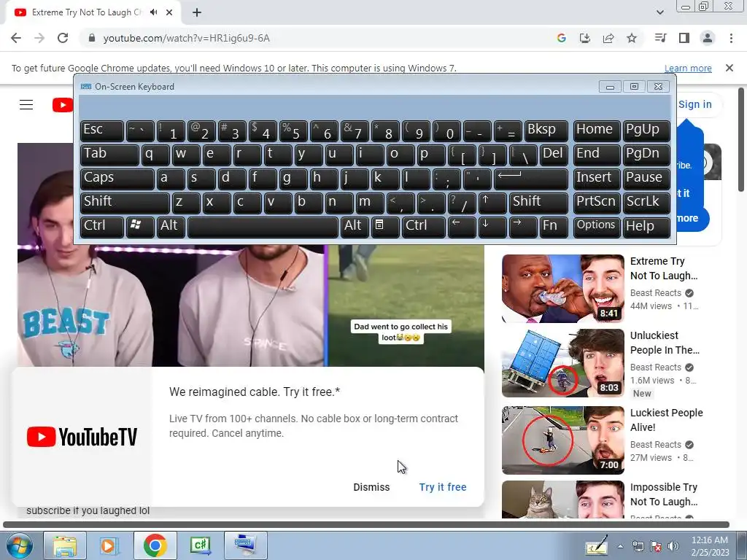
Task: Click Help key on on-screen keyboard
Action: [646, 226]
